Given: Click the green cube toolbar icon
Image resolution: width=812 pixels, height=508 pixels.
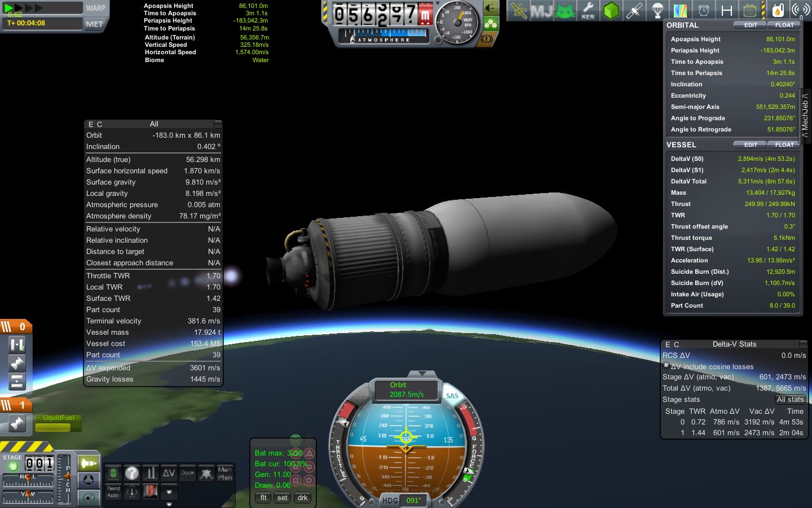Looking at the screenshot, I should pos(611,10).
